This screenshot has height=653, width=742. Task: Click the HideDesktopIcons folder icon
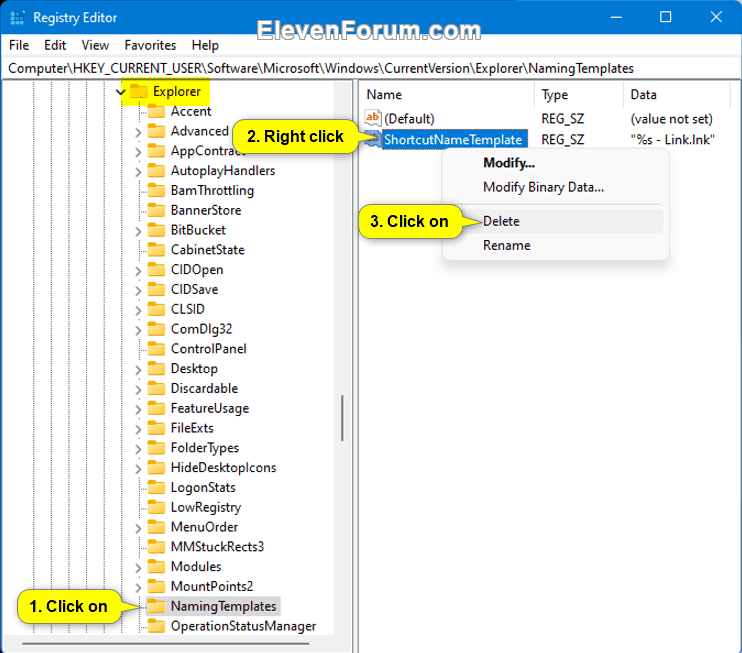156,468
